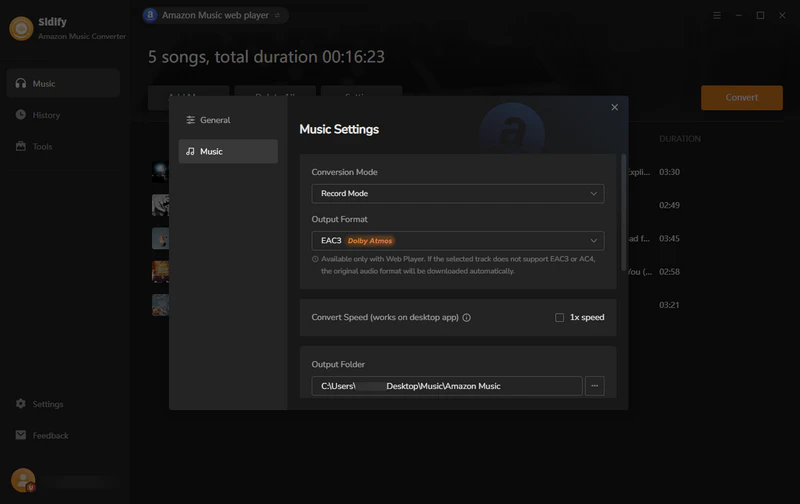Enable the 1x speed checkbox
This screenshot has width=800, height=504.
[559, 317]
